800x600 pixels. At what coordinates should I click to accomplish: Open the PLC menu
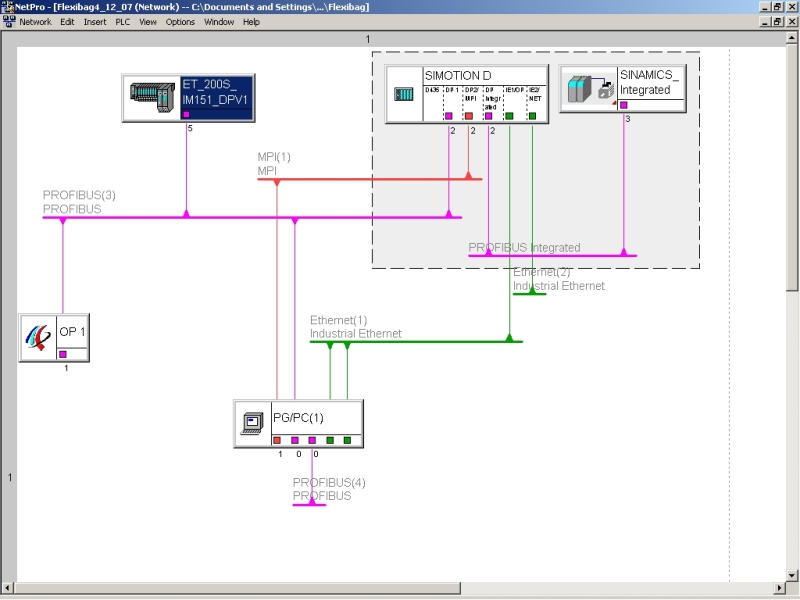pyautogui.click(x=122, y=22)
